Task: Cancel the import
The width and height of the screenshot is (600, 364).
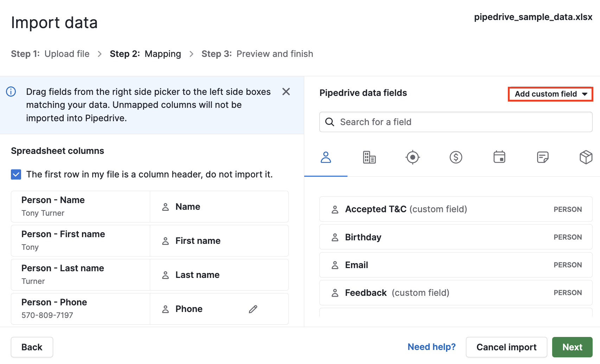Action: [506, 347]
